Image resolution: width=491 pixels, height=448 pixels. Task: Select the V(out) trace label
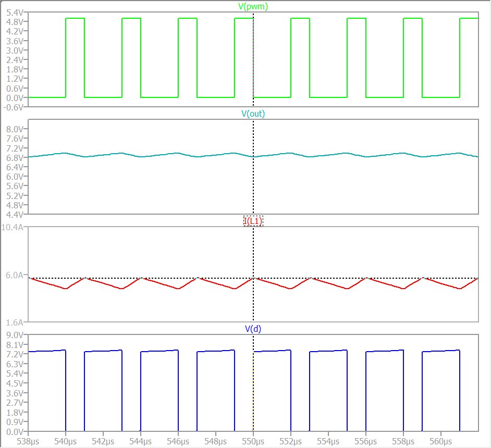tap(253, 114)
